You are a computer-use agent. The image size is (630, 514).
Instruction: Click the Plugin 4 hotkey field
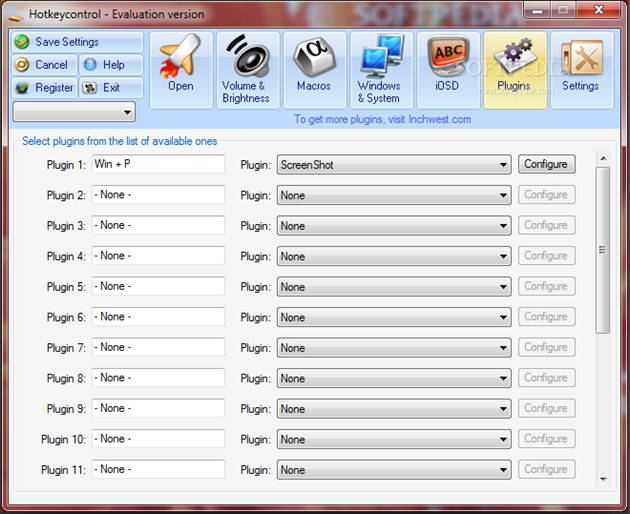tap(158, 256)
